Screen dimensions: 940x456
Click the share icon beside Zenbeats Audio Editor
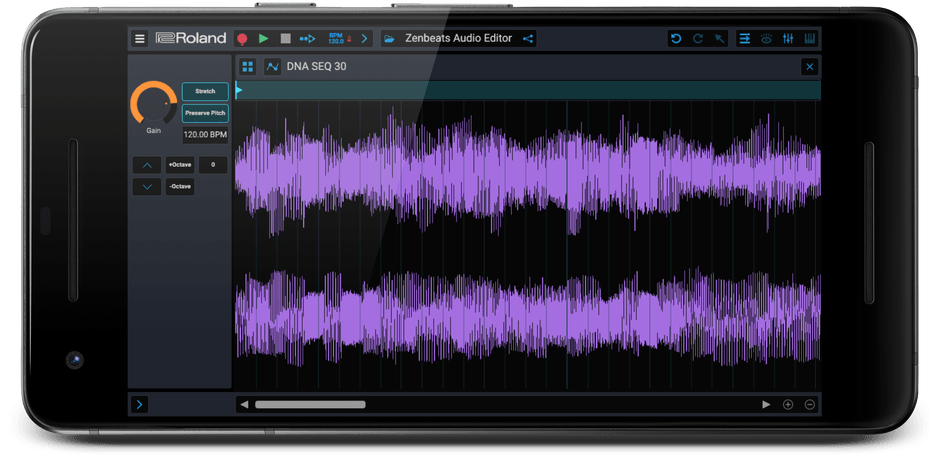(528, 39)
